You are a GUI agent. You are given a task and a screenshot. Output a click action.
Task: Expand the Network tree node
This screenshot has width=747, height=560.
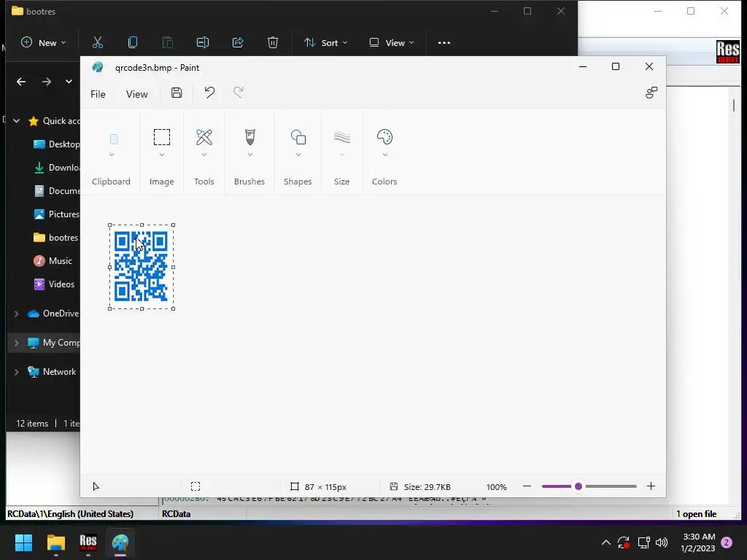click(17, 371)
